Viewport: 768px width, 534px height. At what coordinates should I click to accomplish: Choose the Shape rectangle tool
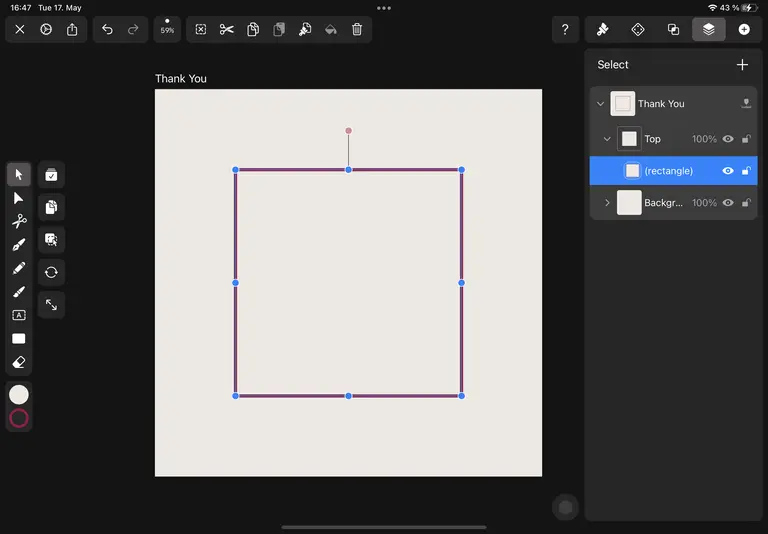(x=19, y=339)
